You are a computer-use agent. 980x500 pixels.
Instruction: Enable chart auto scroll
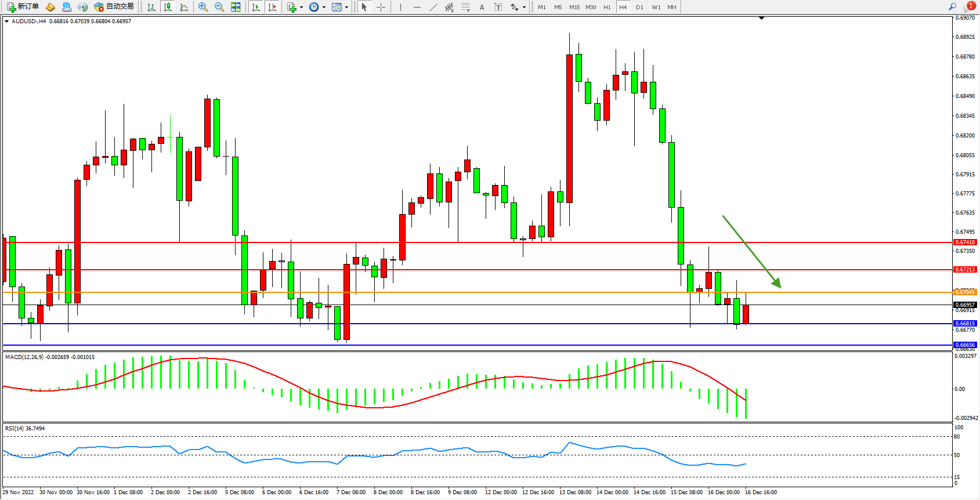pos(256,7)
